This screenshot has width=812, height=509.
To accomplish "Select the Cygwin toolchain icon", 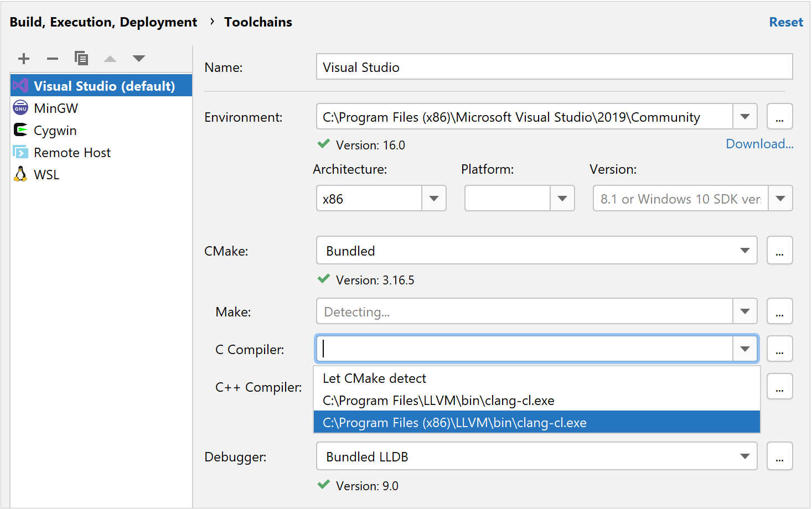I will tap(20, 130).
